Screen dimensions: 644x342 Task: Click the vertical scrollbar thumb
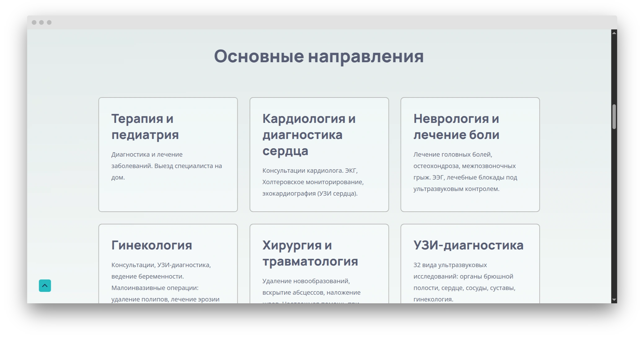[x=614, y=117]
